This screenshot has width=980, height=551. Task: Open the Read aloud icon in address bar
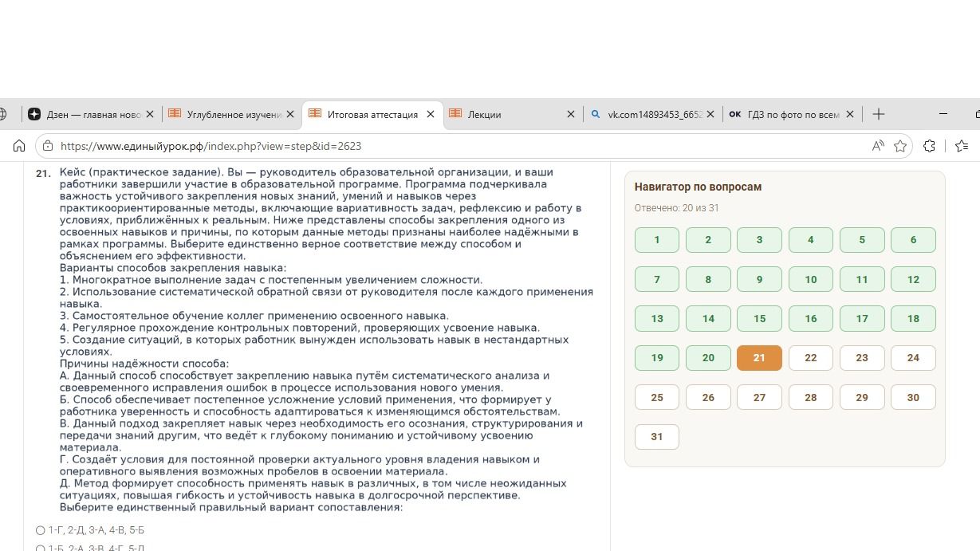click(878, 146)
